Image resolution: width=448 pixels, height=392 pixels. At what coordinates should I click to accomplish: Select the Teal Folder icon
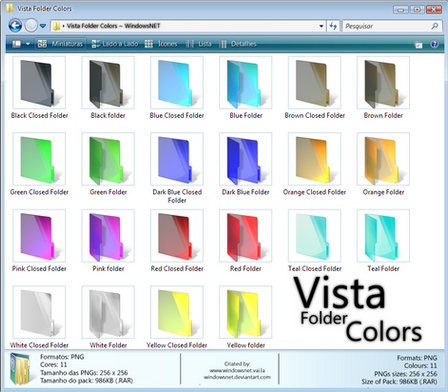(x=383, y=236)
